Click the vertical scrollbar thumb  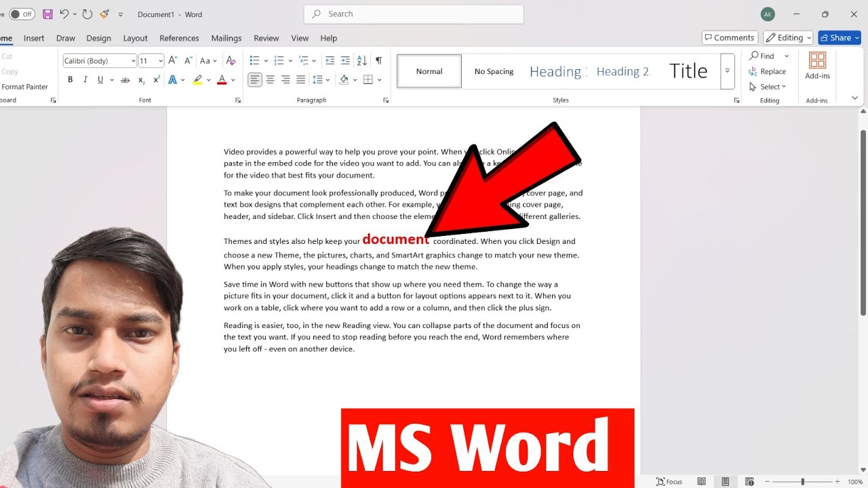click(x=863, y=222)
